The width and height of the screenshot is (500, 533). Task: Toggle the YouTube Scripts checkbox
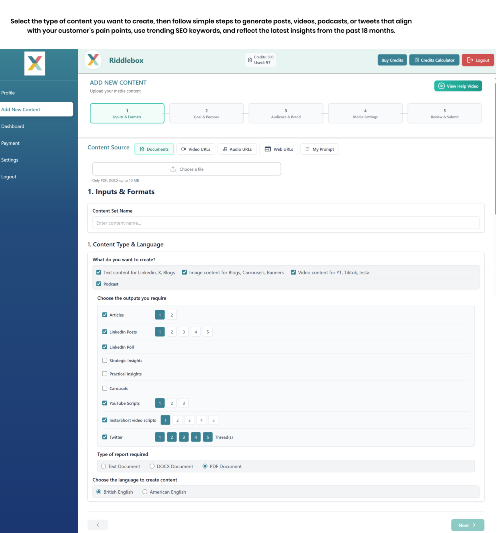[105, 403]
